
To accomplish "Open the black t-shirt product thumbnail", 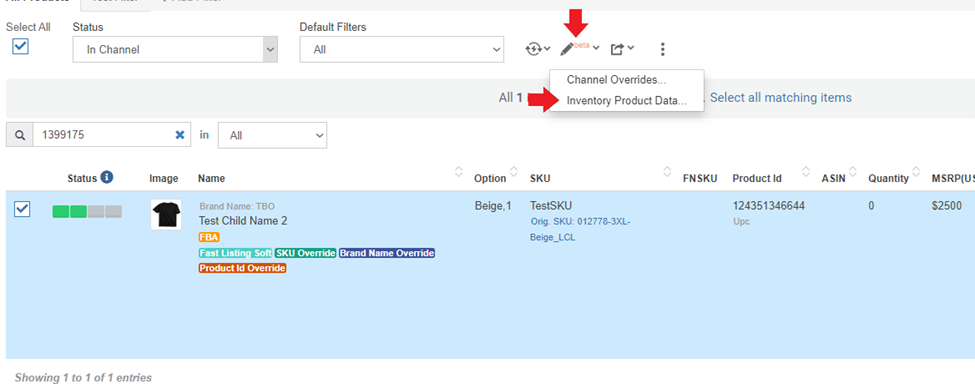I will pos(166,214).
